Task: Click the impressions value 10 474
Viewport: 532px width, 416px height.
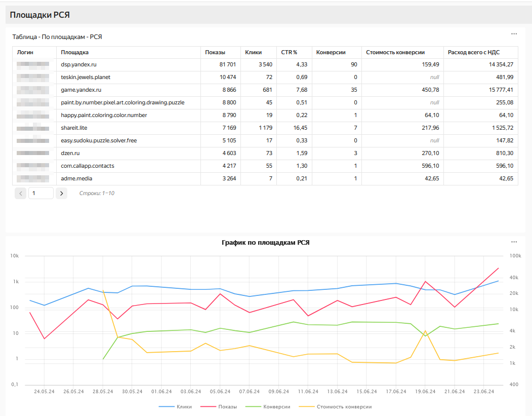Action: pyautogui.click(x=228, y=77)
